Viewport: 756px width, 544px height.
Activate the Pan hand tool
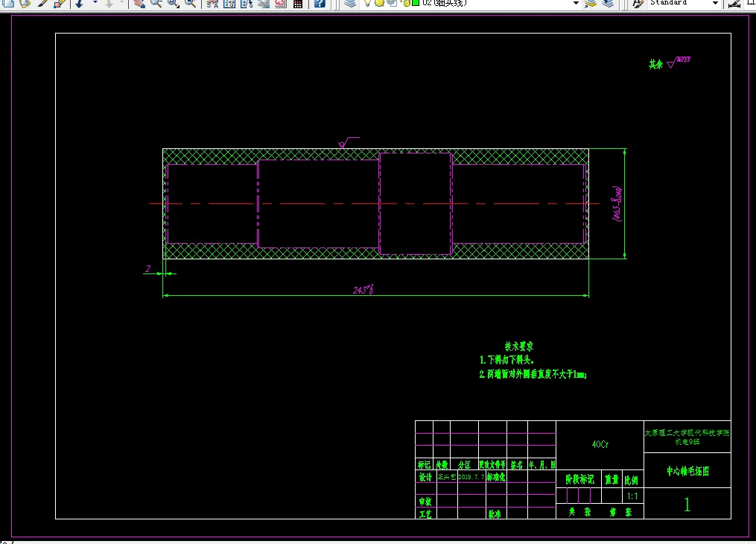click(x=139, y=4)
